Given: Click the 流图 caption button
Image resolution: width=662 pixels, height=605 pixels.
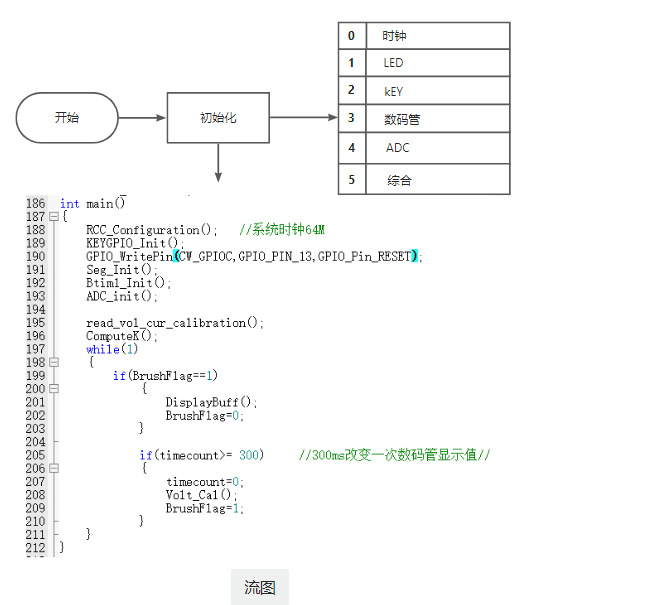Looking at the screenshot, I should click(260, 587).
